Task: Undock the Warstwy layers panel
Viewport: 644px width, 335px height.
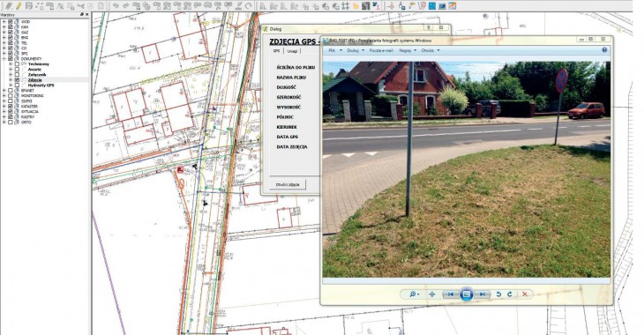Action: click(x=82, y=14)
